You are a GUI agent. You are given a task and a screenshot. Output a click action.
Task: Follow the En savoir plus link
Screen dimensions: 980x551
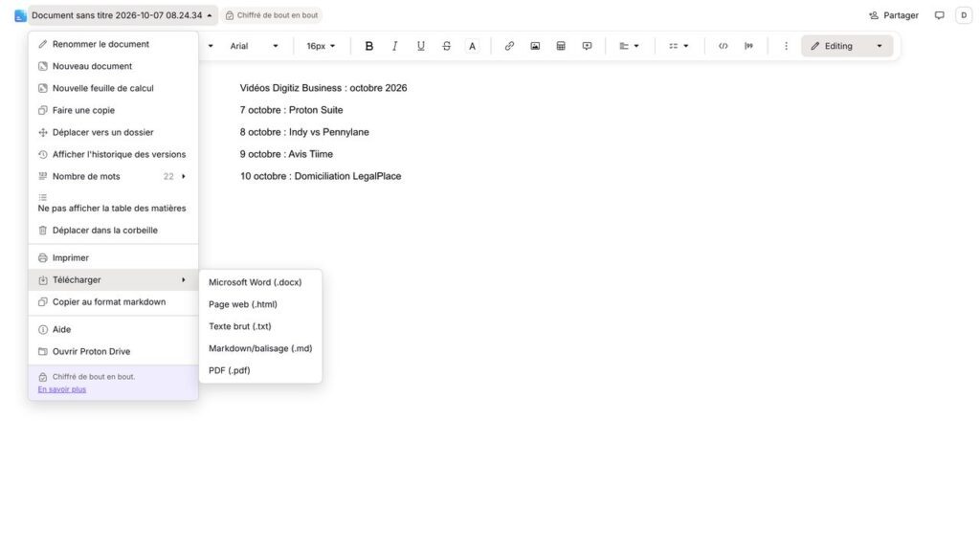(x=62, y=389)
